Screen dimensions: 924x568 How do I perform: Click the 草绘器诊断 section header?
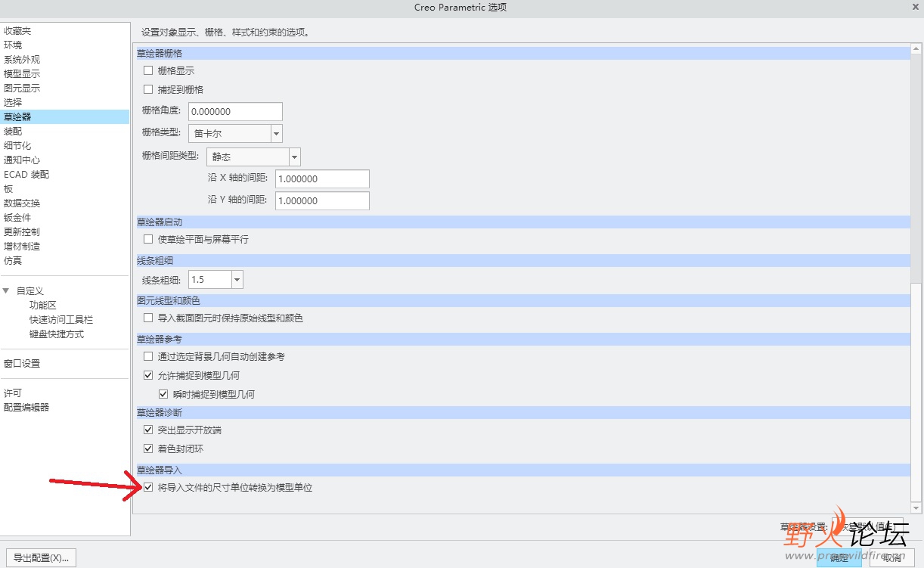[522, 412]
